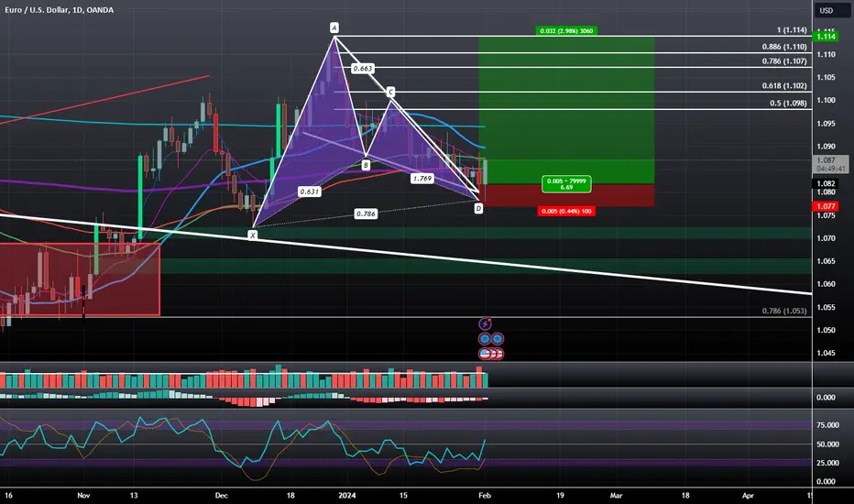The height and width of the screenshot is (504, 854).
Task: Select harmonic pattern point D label
Action: (478, 208)
